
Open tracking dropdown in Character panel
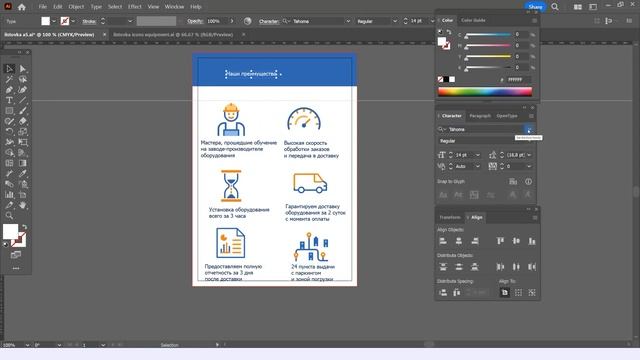click(529, 167)
